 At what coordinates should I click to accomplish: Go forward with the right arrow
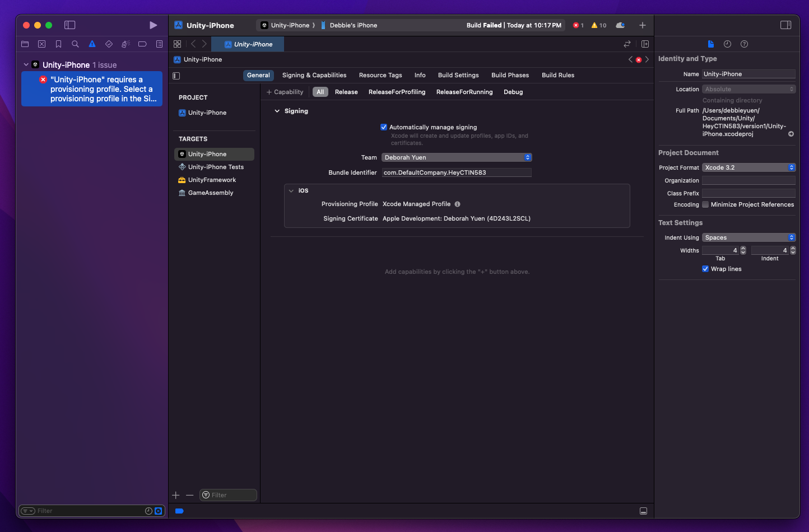point(204,44)
